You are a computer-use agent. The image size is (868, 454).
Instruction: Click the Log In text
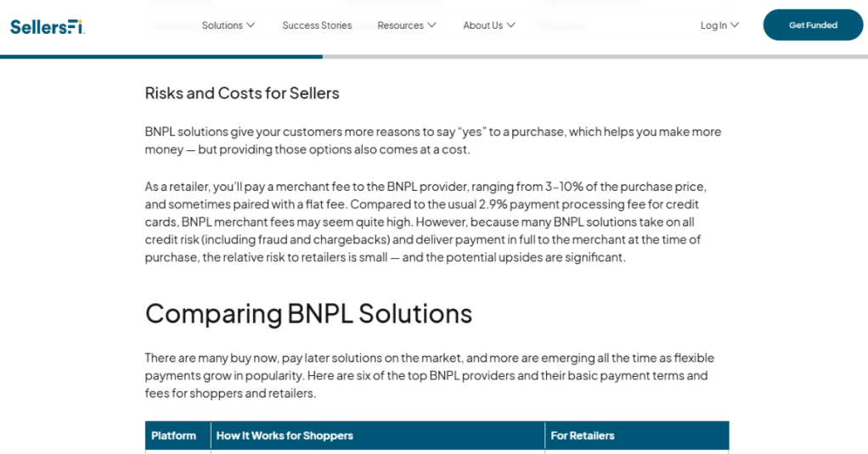click(x=713, y=25)
